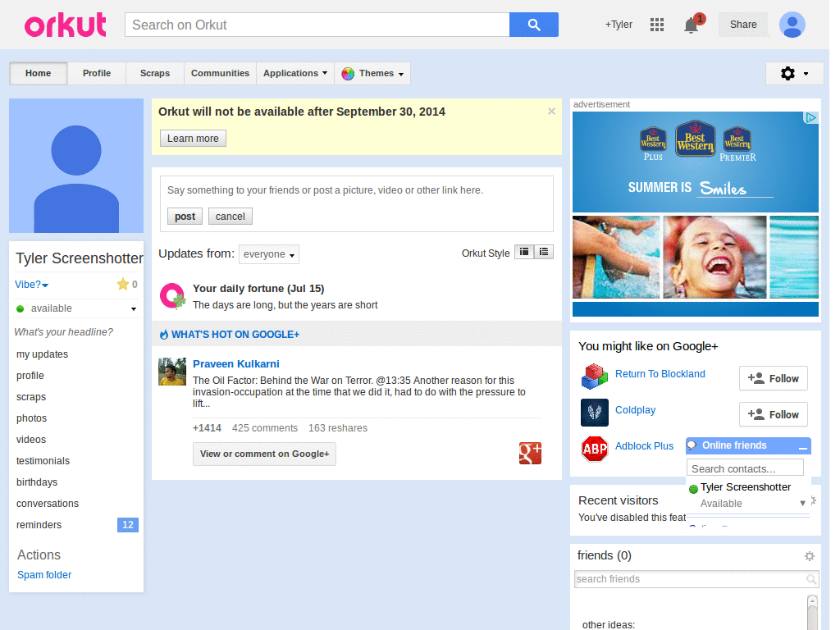The height and width of the screenshot is (630, 840).
Task: Open conversations in sidebar
Action: click(x=48, y=504)
